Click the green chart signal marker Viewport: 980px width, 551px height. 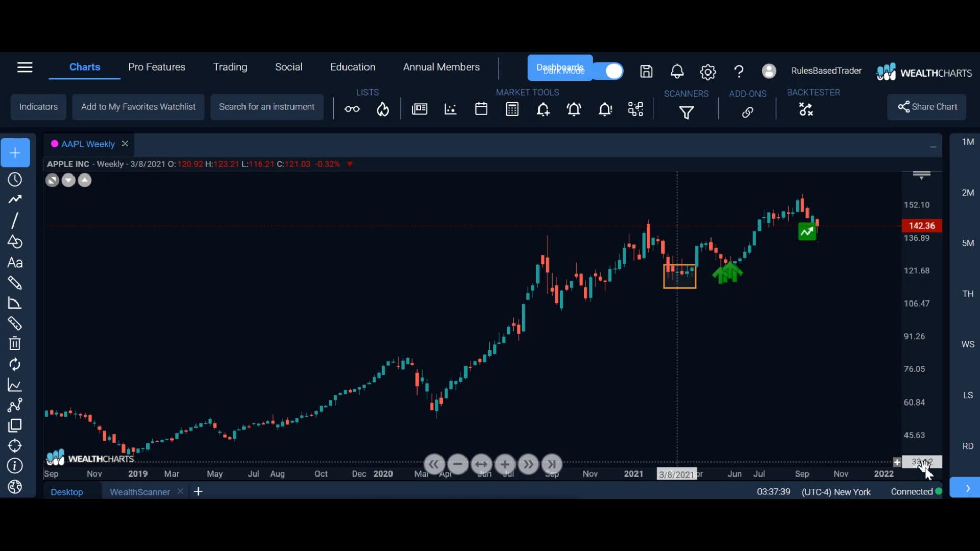click(807, 232)
